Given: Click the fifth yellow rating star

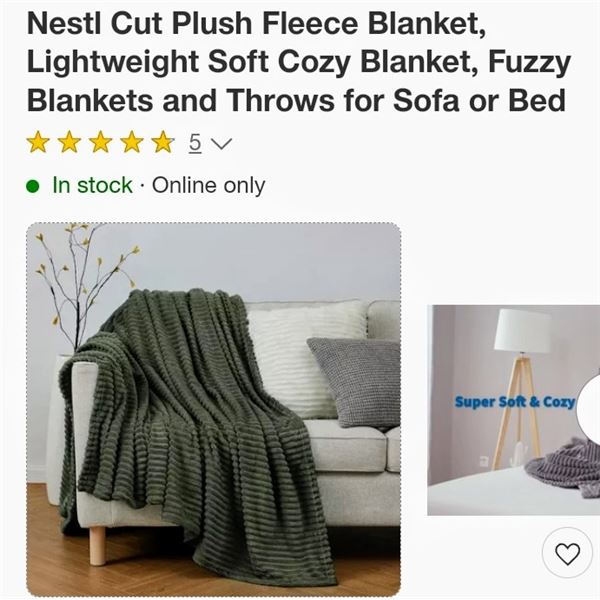Looking at the screenshot, I should pos(163,142).
